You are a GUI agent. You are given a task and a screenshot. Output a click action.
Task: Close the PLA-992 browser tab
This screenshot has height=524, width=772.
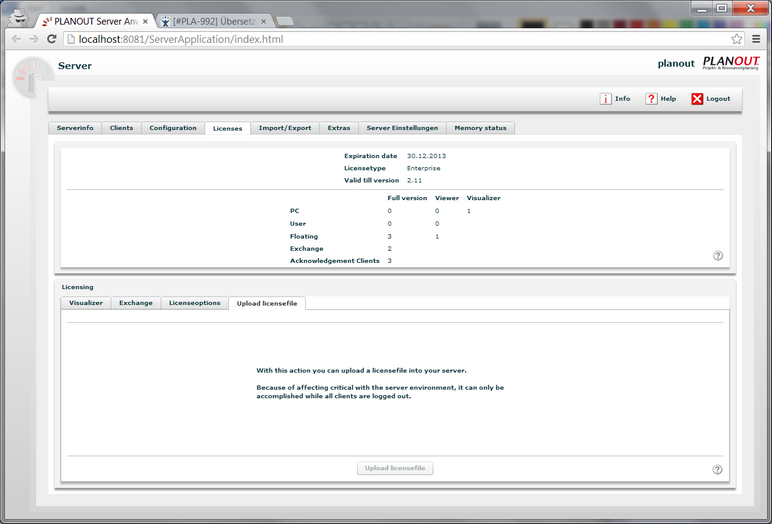point(263,22)
